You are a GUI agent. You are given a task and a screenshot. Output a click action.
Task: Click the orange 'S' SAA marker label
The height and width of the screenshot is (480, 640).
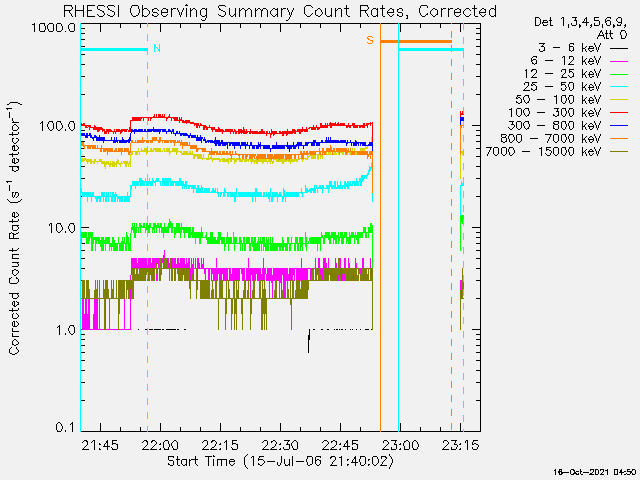[370, 40]
